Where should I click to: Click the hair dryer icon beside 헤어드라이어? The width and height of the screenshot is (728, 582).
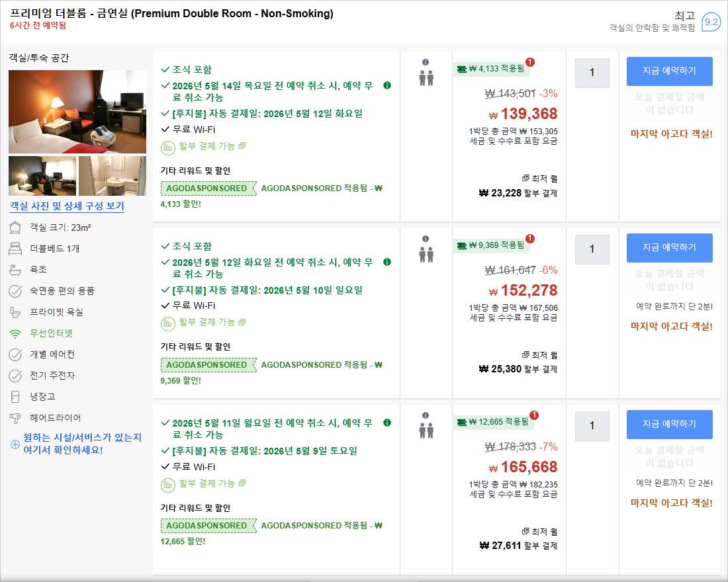click(15, 418)
